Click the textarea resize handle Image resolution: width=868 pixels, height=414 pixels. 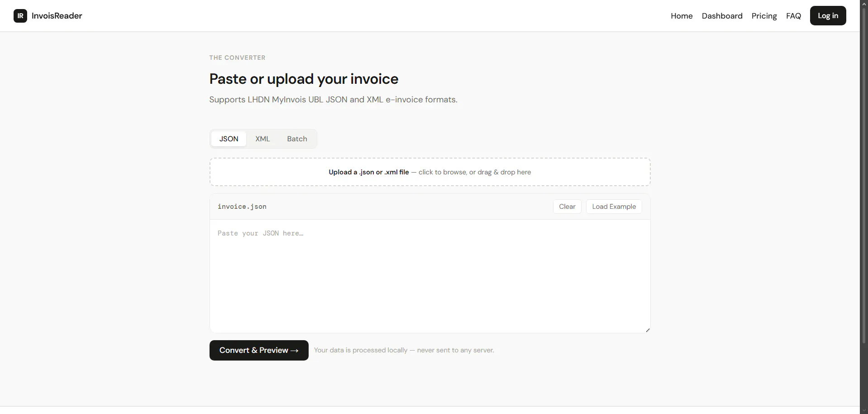(648, 330)
